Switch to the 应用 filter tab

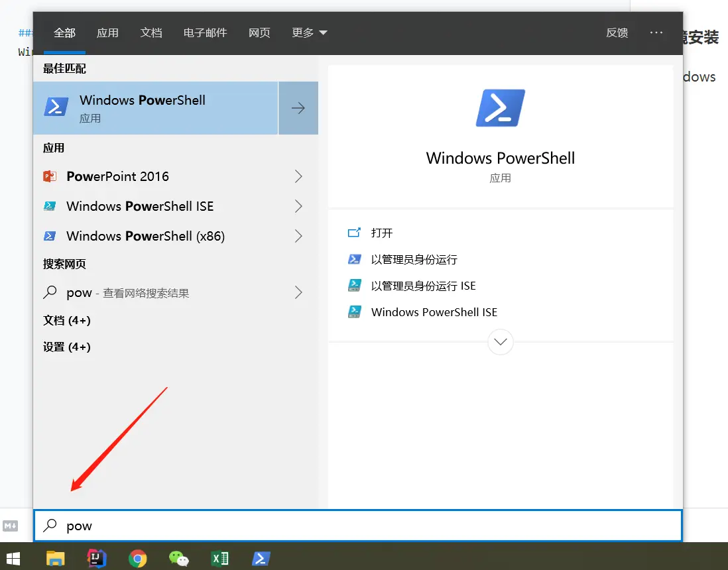click(x=107, y=33)
